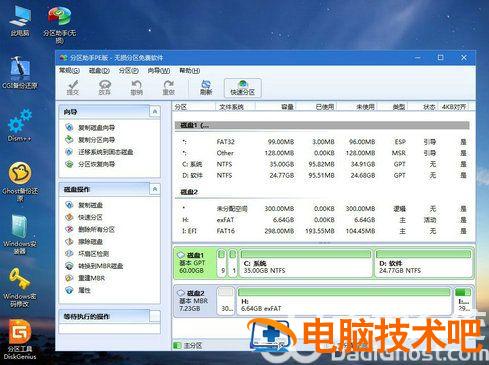Select D: 软件 24.77GB block in disk map
This screenshot has height=365, width=489.
point(424,263)
